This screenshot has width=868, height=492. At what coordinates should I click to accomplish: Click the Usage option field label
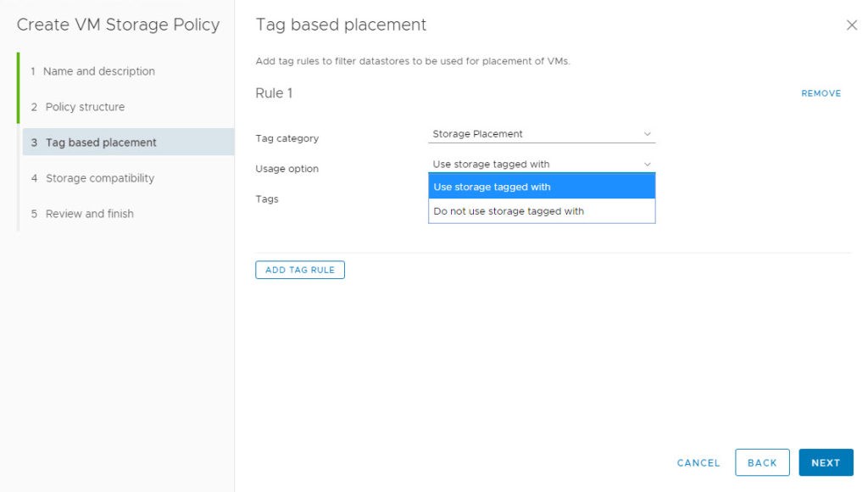pyautogui.click(x=287, y=169)
